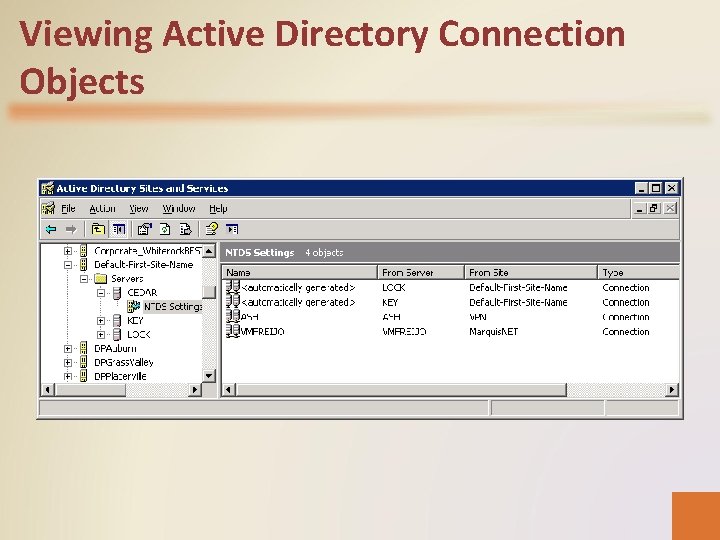Screen dimensions: 720x540
Task: Restore the inner MMC child window
Action: pyautogui.click(x=654, y=208)
